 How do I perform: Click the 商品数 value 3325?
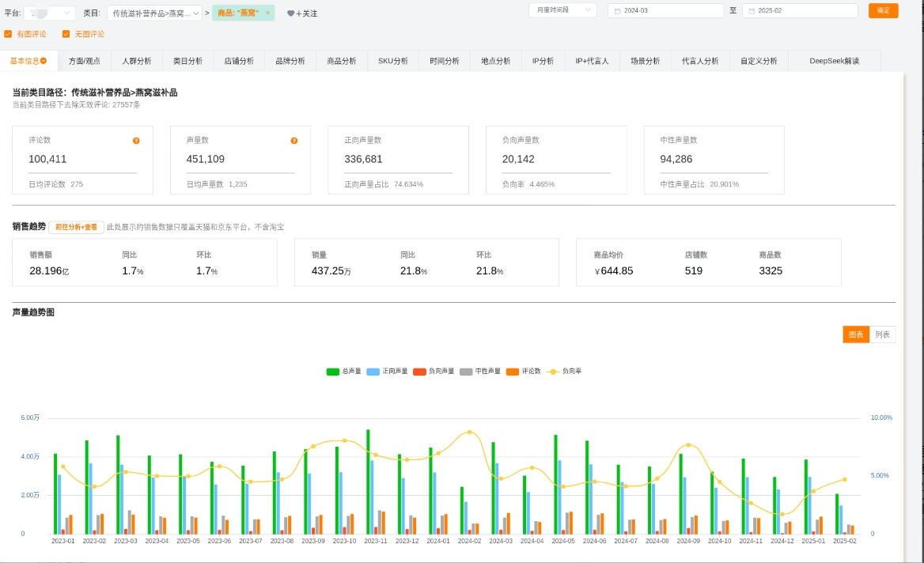[771, 271]
